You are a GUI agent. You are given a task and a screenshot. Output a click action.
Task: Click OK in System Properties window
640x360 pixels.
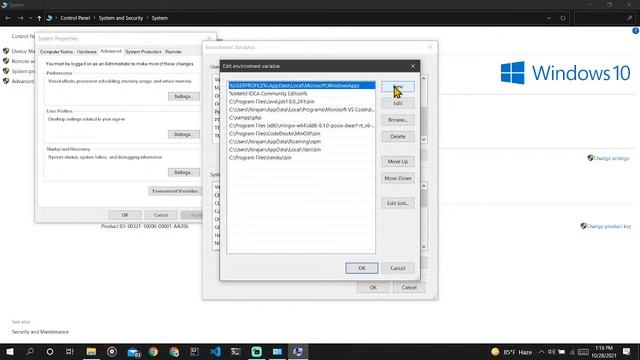point(125,215)
